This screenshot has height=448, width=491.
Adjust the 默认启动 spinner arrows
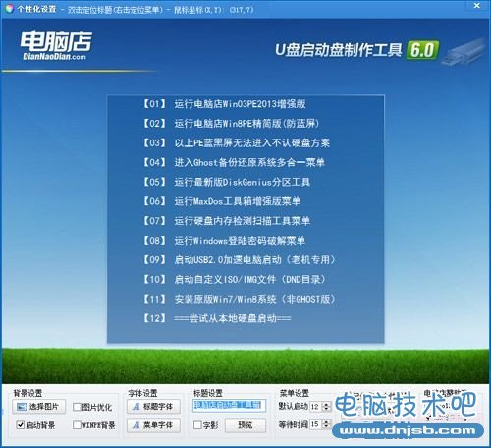pyautogui.click(x=326, y=407)
